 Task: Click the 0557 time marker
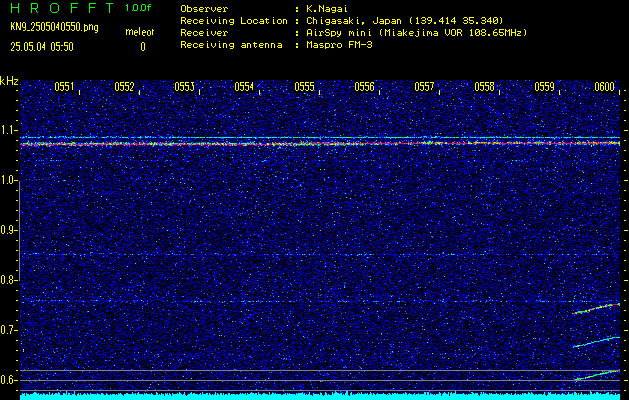pyautogui.click(x=424, y=87)
